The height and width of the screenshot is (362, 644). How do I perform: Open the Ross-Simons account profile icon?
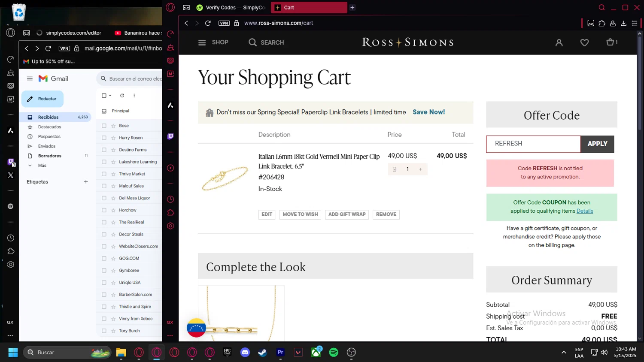[x=559, y=42]
